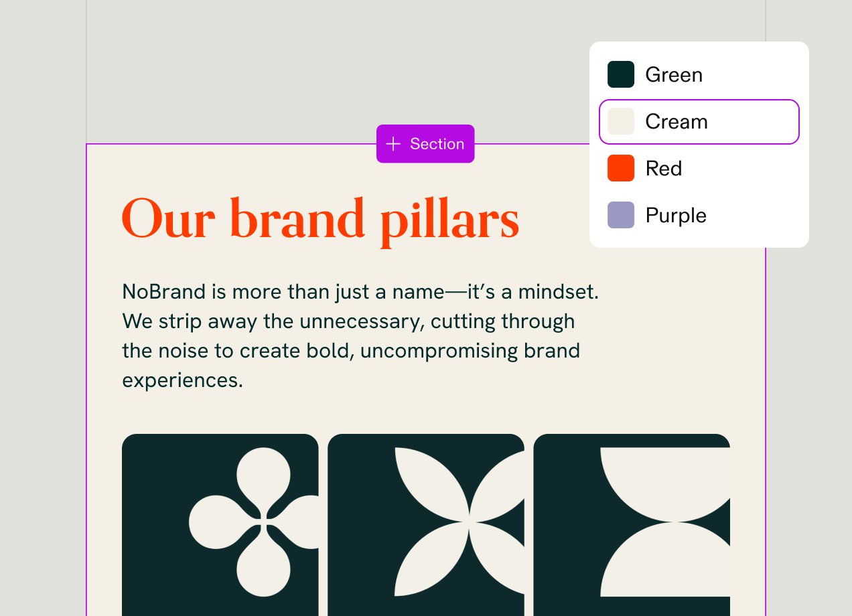Click the red swatch square
852x616 pixels.
click(x=621, y=168)
